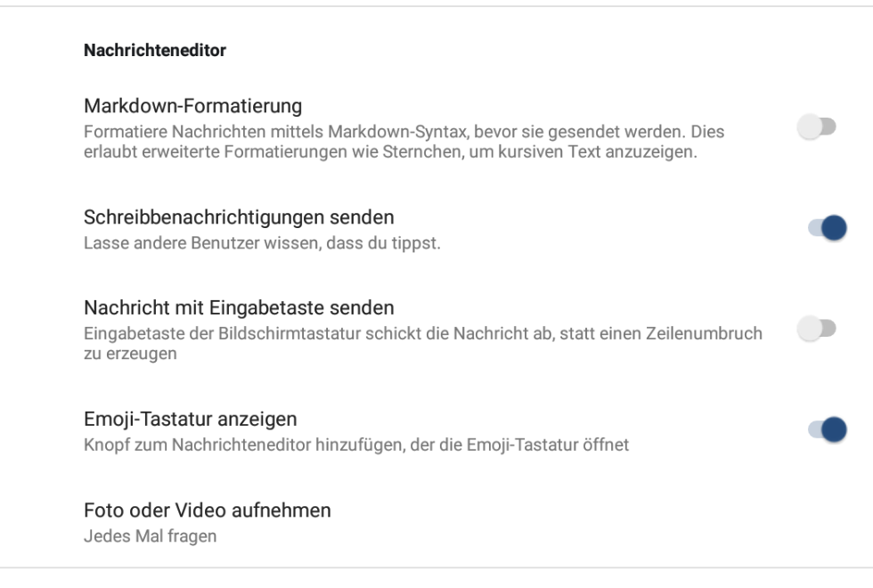The width and height of the screenshot is (873, 588).
Task: Click the "Nachricht mit Eingabetaste senden" title
Action: 239,308
